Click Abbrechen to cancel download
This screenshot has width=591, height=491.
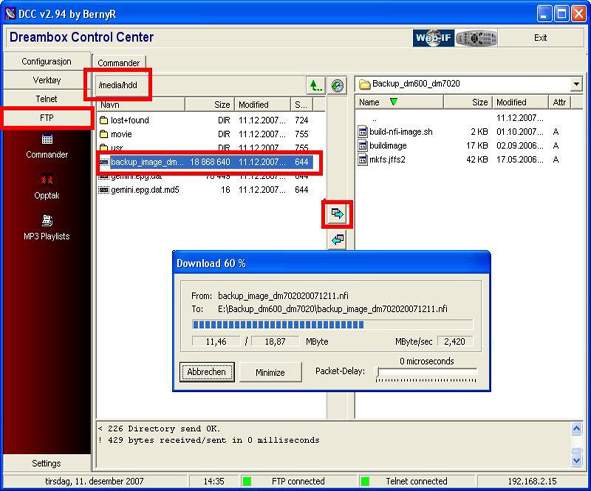[x=207, y=372]
